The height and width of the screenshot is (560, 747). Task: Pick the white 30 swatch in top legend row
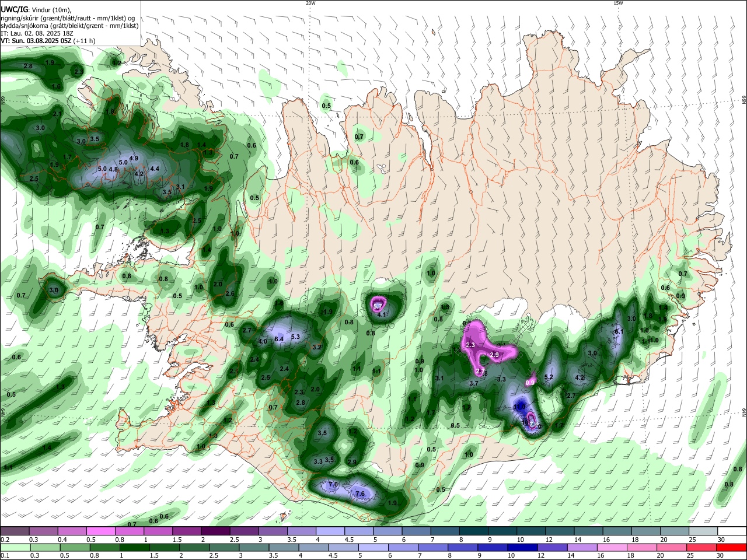(732, 531)
